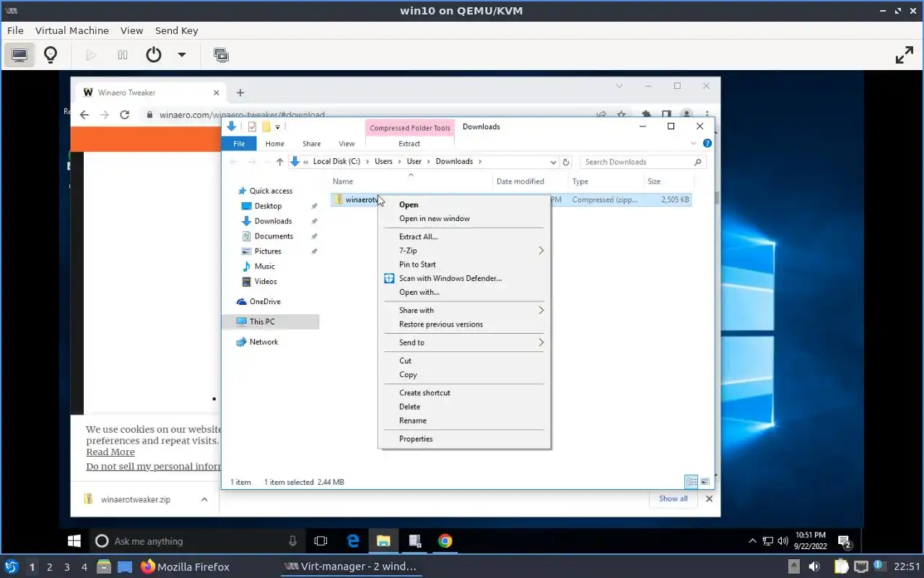
Task: Open address bar history dropdown
Action: [x=554, y=162]
